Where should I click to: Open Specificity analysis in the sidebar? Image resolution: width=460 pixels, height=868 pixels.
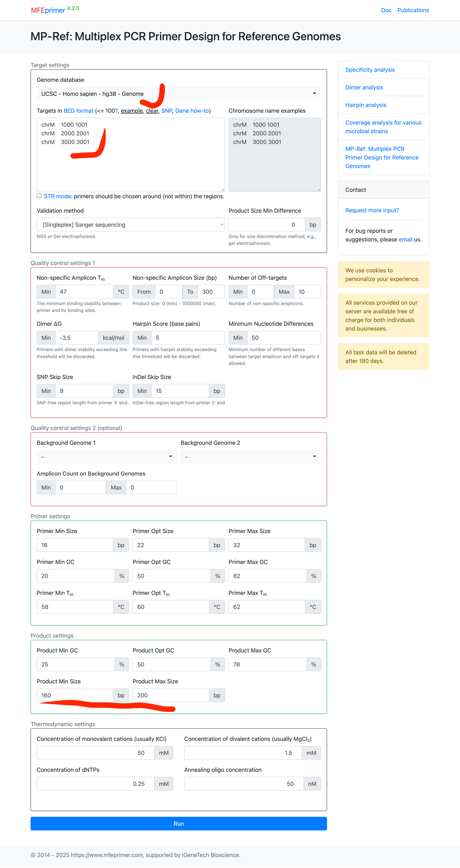(370, 70)
